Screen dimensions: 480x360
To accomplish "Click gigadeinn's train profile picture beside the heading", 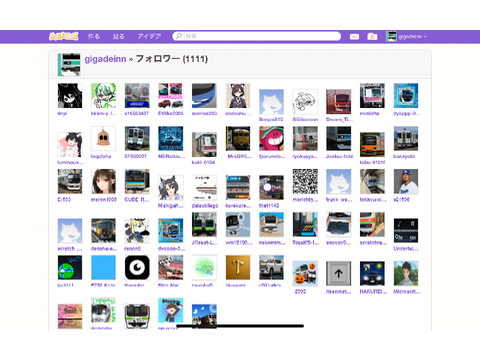I will (69, 65).
